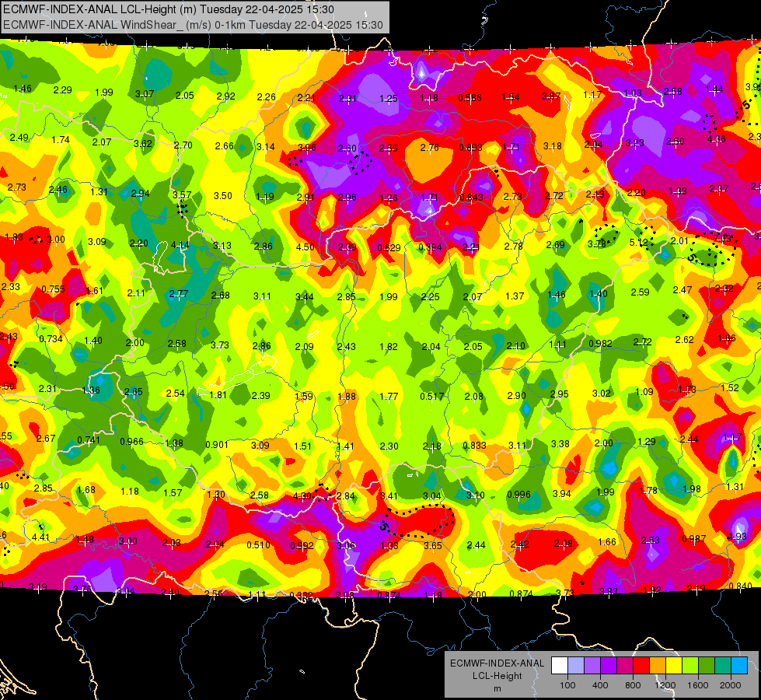Click the wind shear value 0.586
The image size is (761, 700).
coord(470,98)
